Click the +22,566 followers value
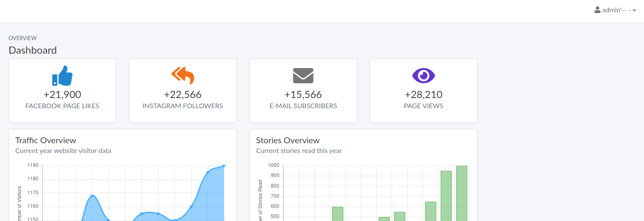 pyautogui.click(x=183, y=95)
